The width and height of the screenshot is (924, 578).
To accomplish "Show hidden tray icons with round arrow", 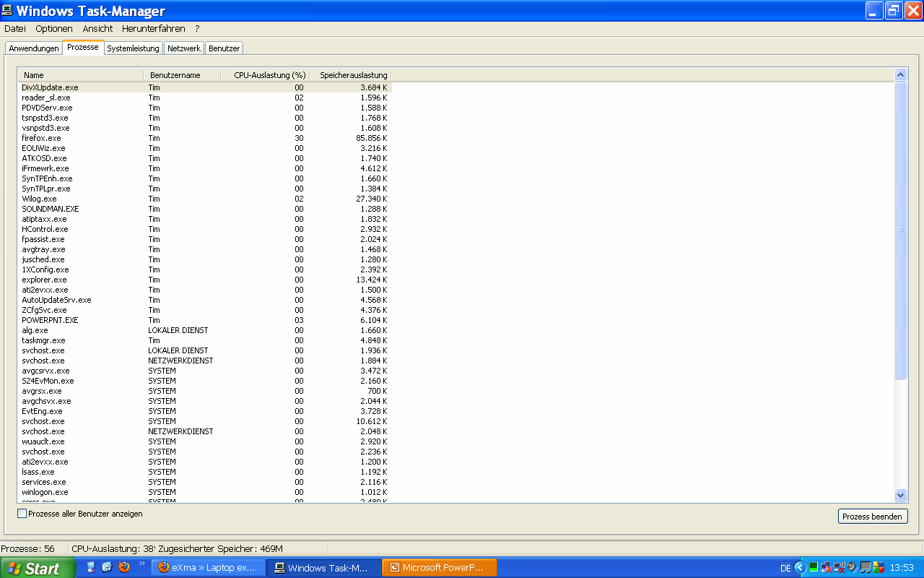I will click(x=800, y=568).
